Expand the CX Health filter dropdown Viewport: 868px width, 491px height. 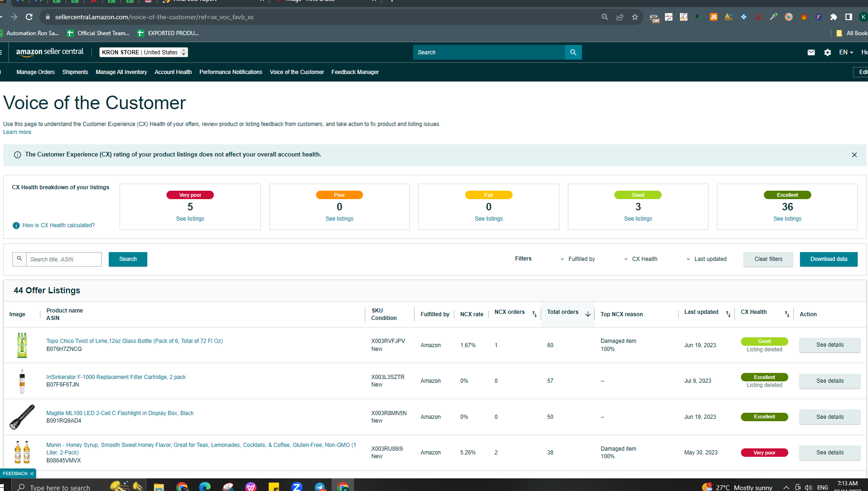coord(641,259)
